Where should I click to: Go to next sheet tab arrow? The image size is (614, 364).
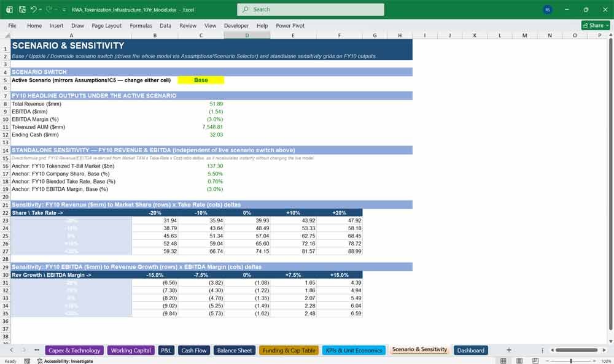(x=24, y=350)
